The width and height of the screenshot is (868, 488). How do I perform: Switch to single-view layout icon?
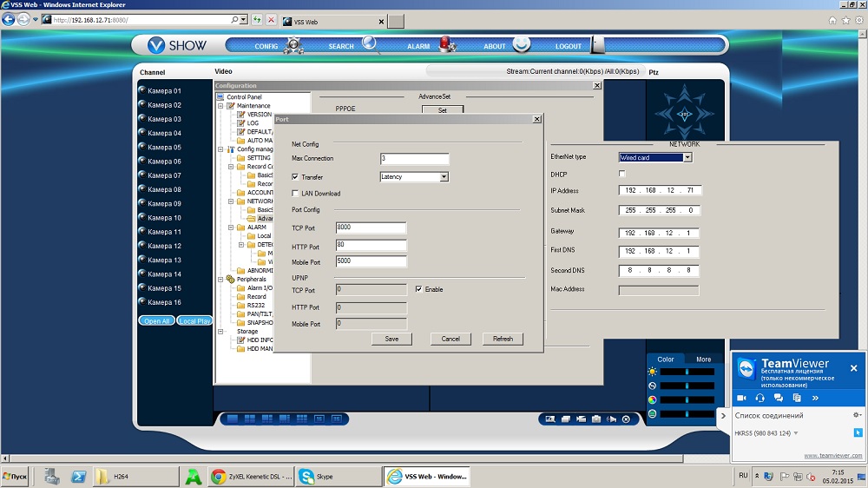(233, 419)
